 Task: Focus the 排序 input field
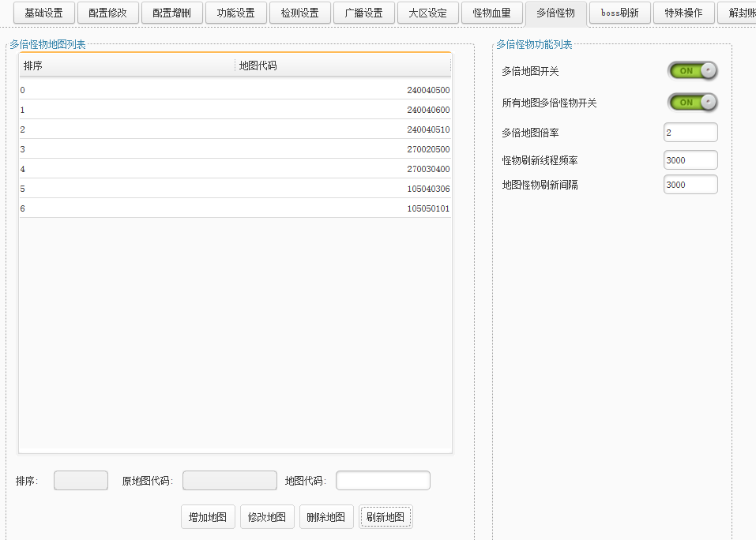pyautogui.click(x=81, y=480)
